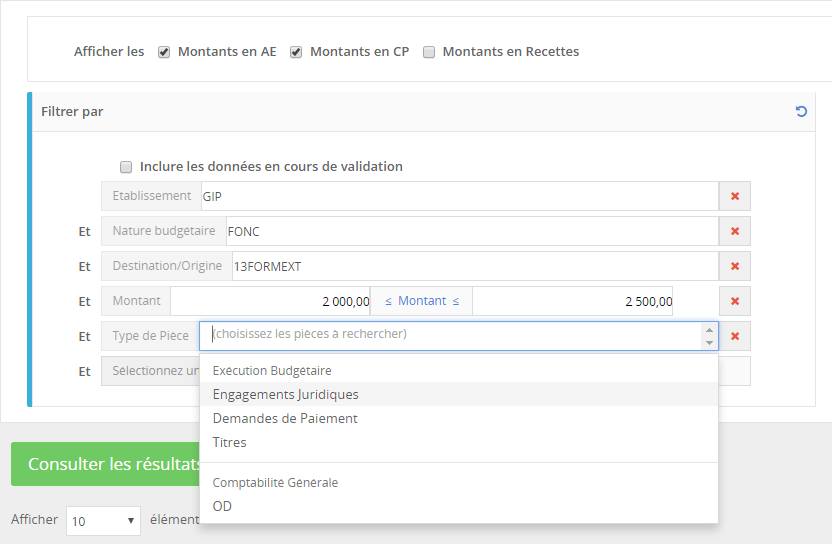Click Consulter les résultats button
Viewport: 832px width, 544px height.
(x=108, y=464)
